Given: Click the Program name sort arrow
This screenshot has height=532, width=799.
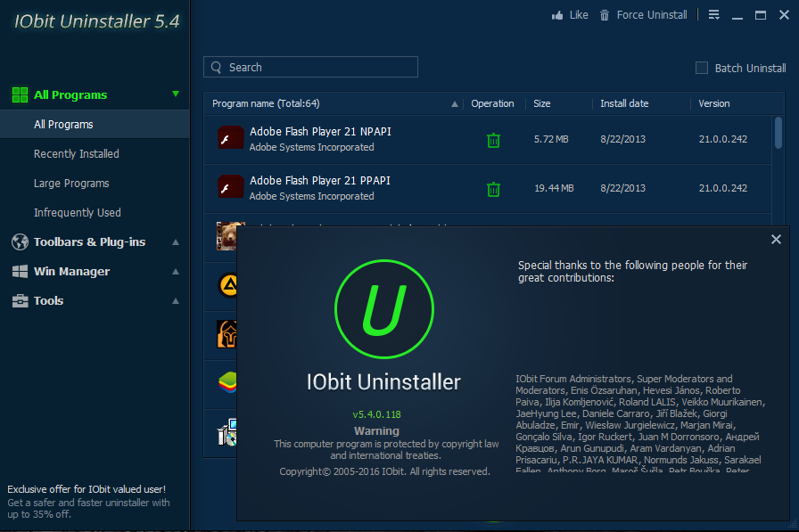Looking at the screenshot, I should 455,104.
